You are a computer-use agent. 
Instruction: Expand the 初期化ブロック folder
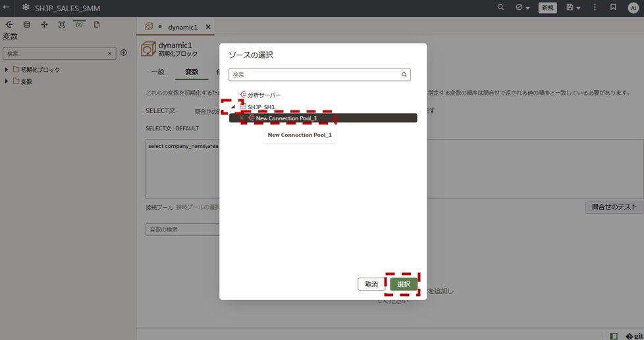point(6,70)
